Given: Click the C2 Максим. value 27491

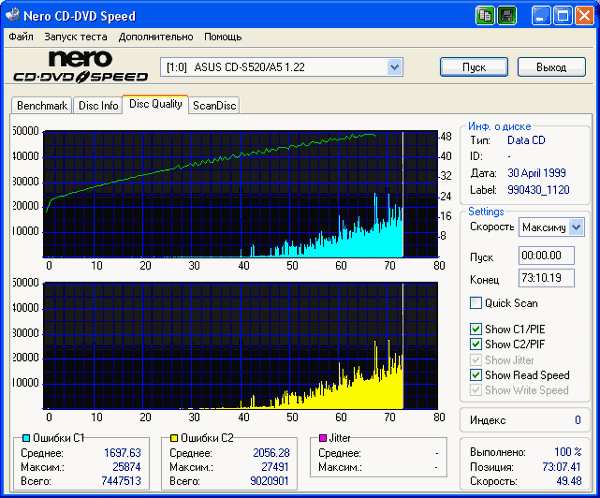Looking at the screenshot, I should click(275, 467).
